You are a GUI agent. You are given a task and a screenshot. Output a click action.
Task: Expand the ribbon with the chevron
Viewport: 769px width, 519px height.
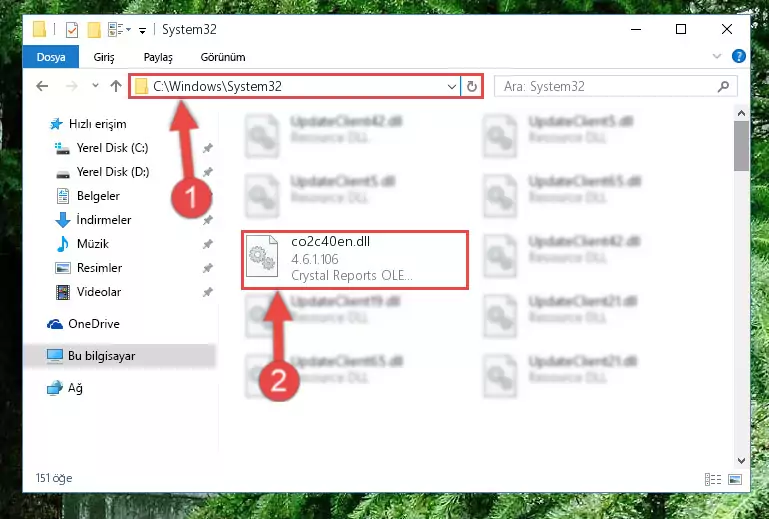(717, 56)
